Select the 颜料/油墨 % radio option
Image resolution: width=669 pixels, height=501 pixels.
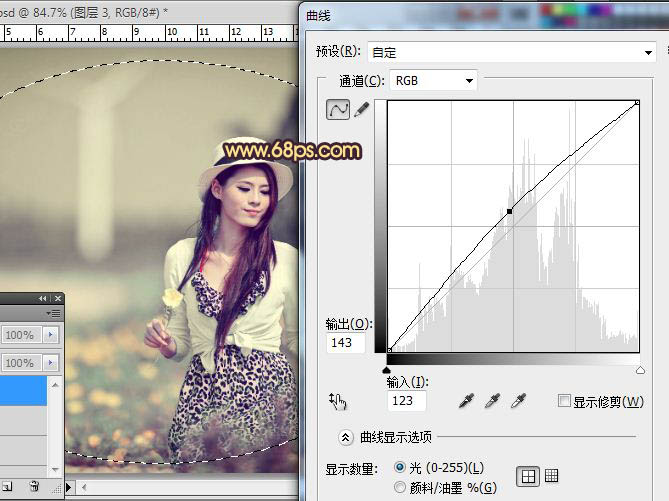pyautogui.click(x=401, y=487)
